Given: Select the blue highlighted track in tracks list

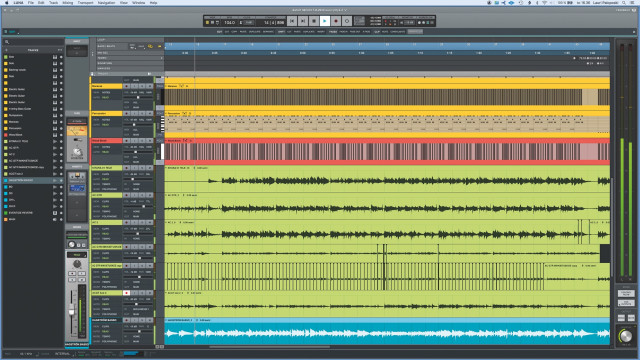Looking at the screenshot, I should coord(33,180).
